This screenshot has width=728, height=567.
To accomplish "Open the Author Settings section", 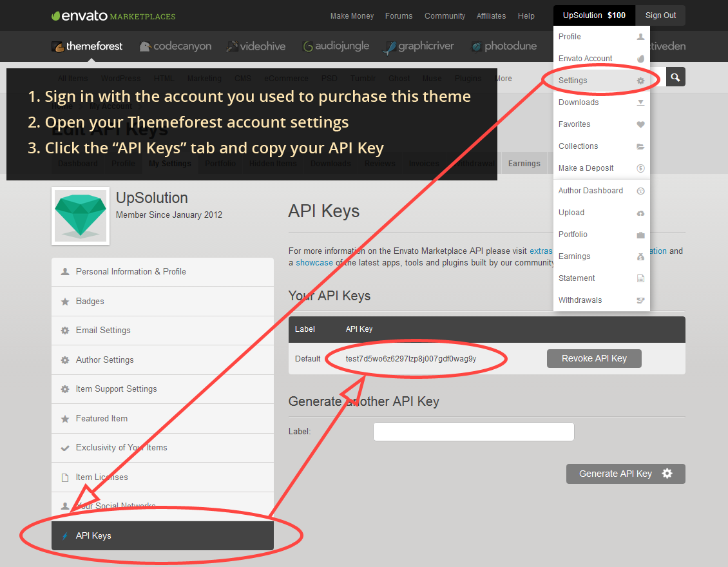I will [x=162, y=360].
